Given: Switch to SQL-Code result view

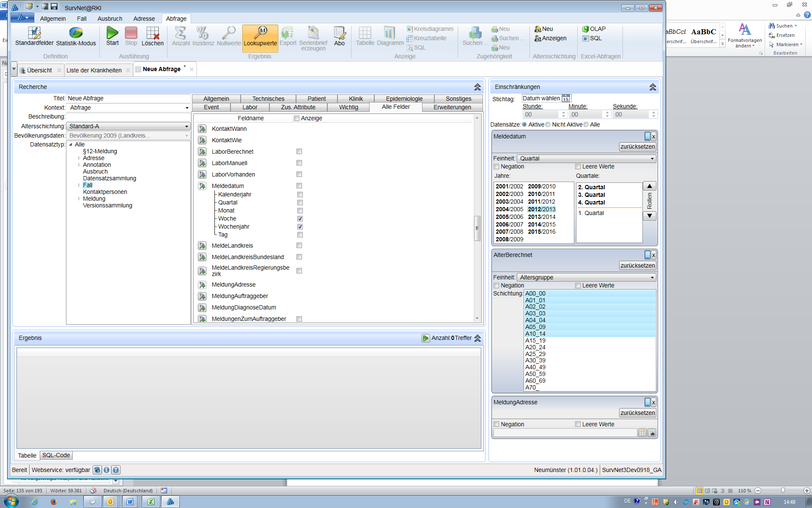Looking at the screenshot, I should point(56,455).
